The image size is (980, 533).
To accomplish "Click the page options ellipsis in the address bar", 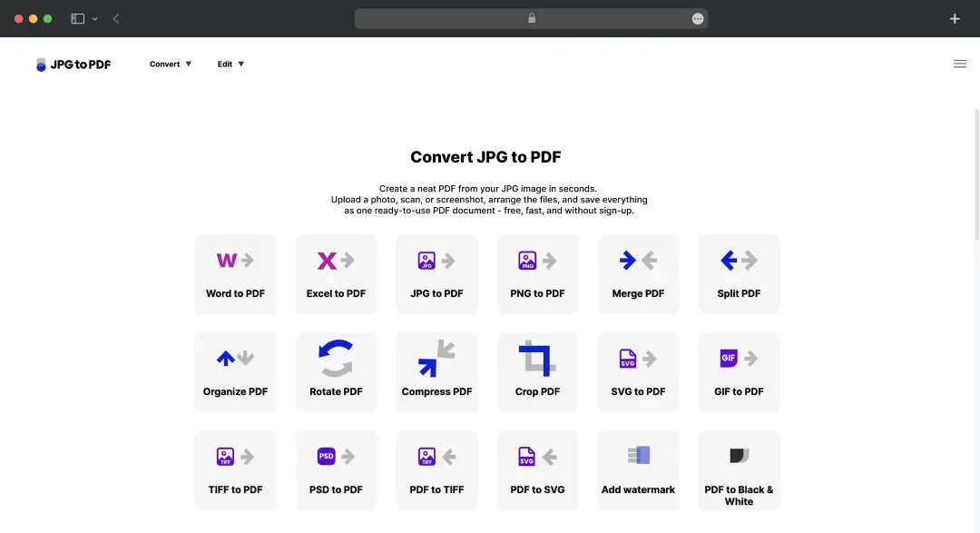I will [x=698, y=19].
